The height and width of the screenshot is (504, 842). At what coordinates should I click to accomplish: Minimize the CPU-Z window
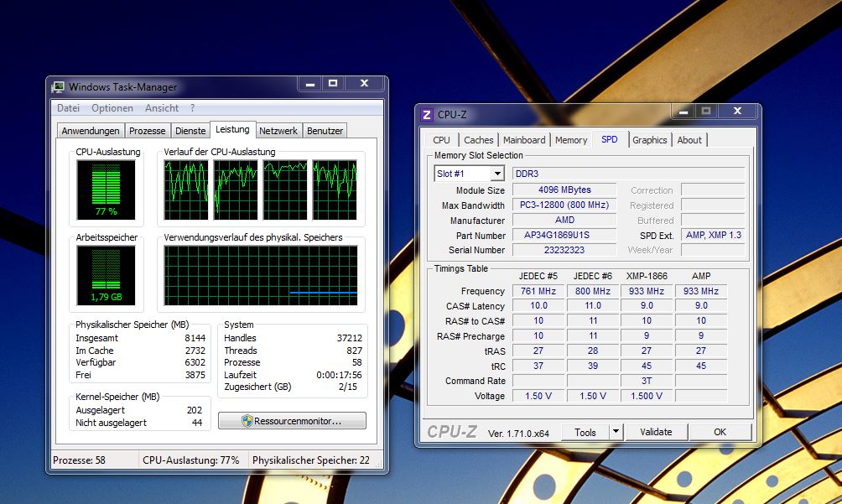coord(683,111)
